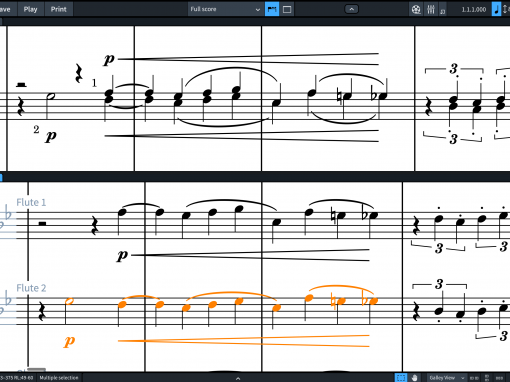This screenshot has height=382, width=510.
Task: Click the last zoom layout icon in the status bar
Action: 499,378
